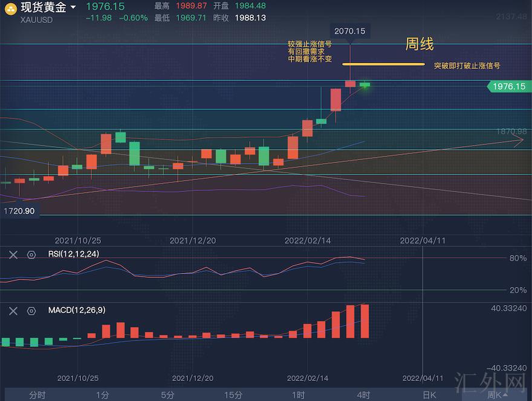Choose the 4时 timeframe
Image resolution: width=532 pixels, height=401 pixels.
click(363, 395)
